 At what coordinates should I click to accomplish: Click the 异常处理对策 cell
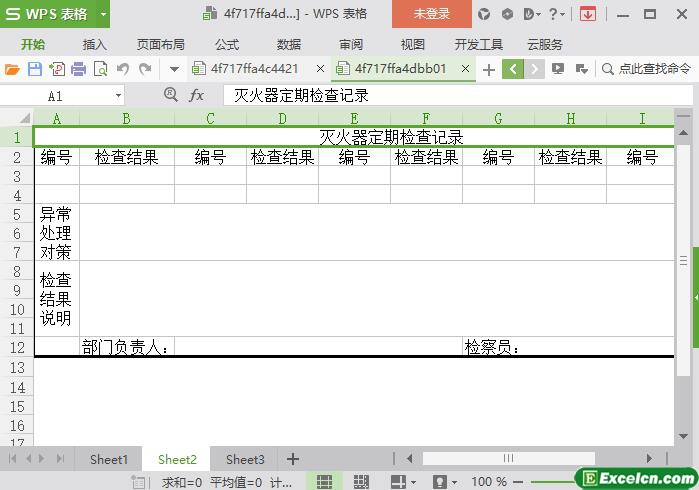[x=57, y=233]
